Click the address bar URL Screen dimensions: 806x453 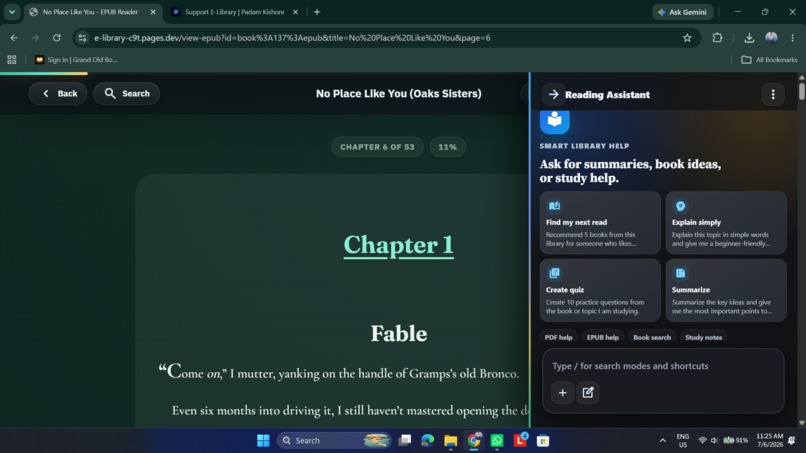click(x=292, y=38)
